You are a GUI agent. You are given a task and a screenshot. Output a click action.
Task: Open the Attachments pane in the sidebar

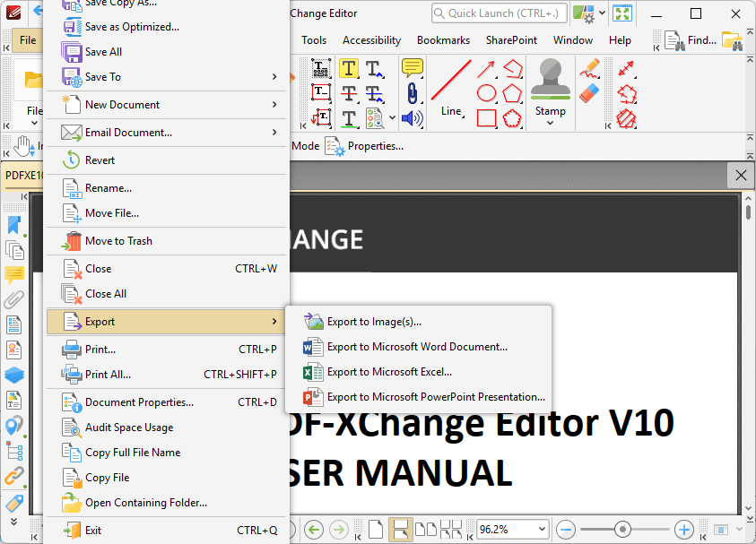click(x=14, y=299)
